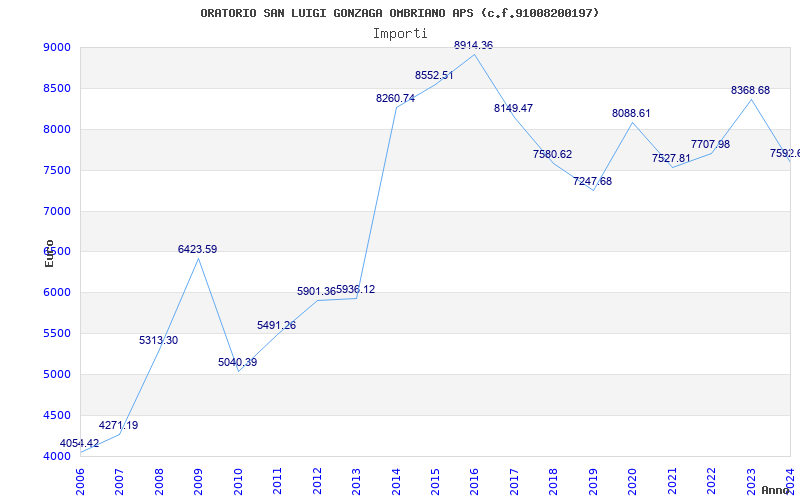Select data label 7527.81
This screenshot has width=800, height=500.
point(671,158)
